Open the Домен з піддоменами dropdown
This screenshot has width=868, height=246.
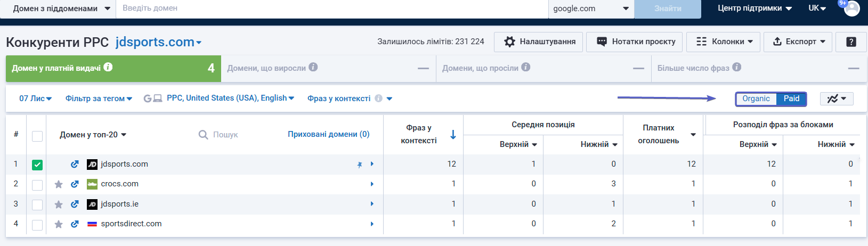58,9
